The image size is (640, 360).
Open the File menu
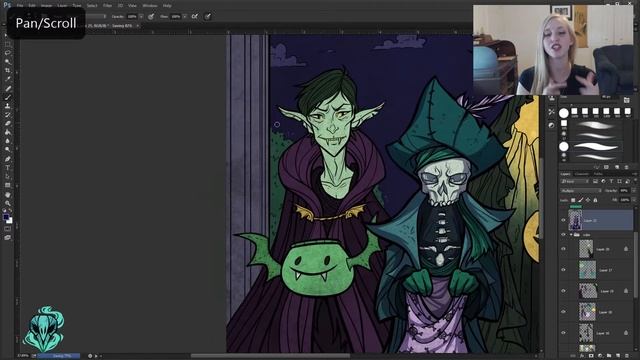(x=20, y=6)
